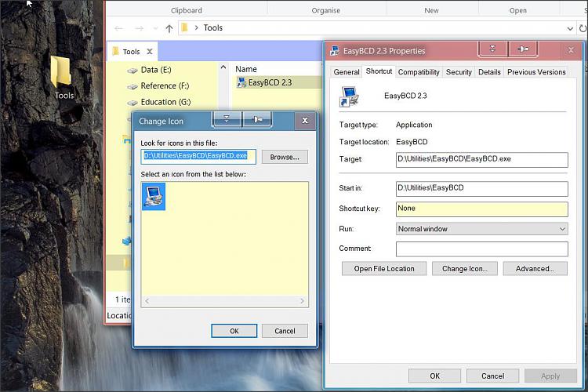This screenshot has height=392, width=588.
Task: Go up one folder level in Explorer
Action: [169, 28]
